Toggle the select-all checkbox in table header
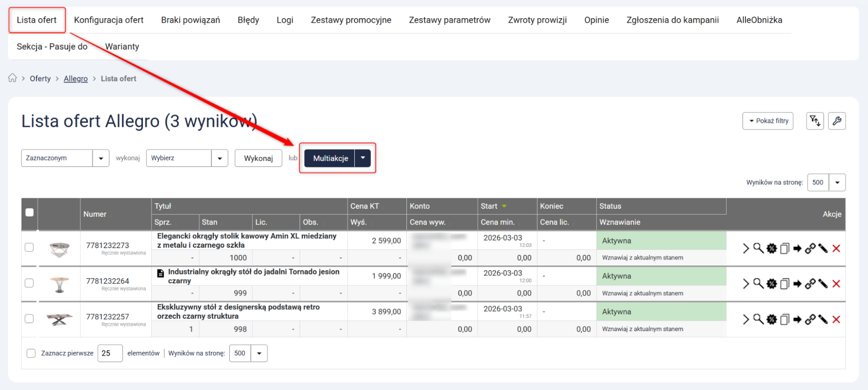This screenshot has height=390, width=868. tap(30, 213)
